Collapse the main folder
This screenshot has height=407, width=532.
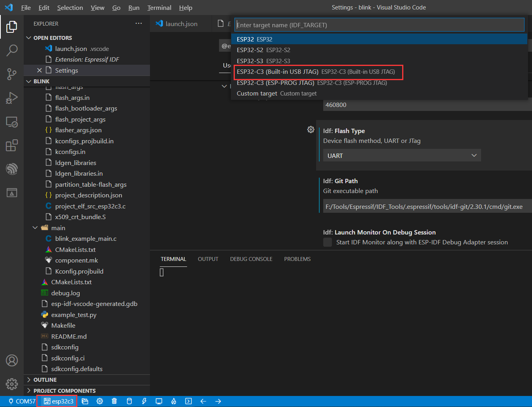coord(35,228)
